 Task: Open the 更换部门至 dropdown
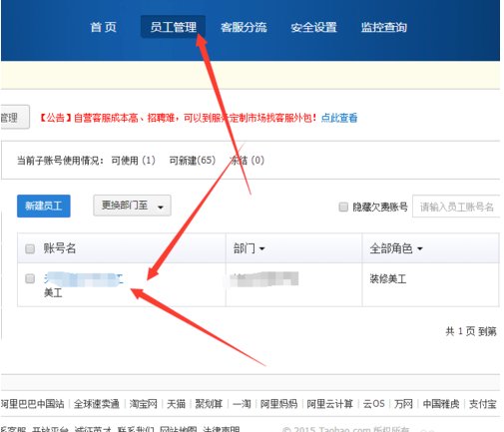coord(132,206)
